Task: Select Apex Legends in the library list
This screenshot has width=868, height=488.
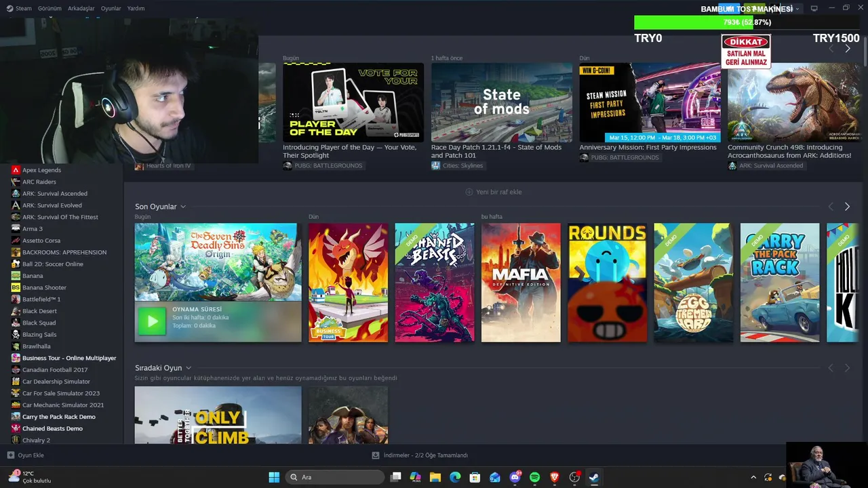Action: tap(41, 170)
